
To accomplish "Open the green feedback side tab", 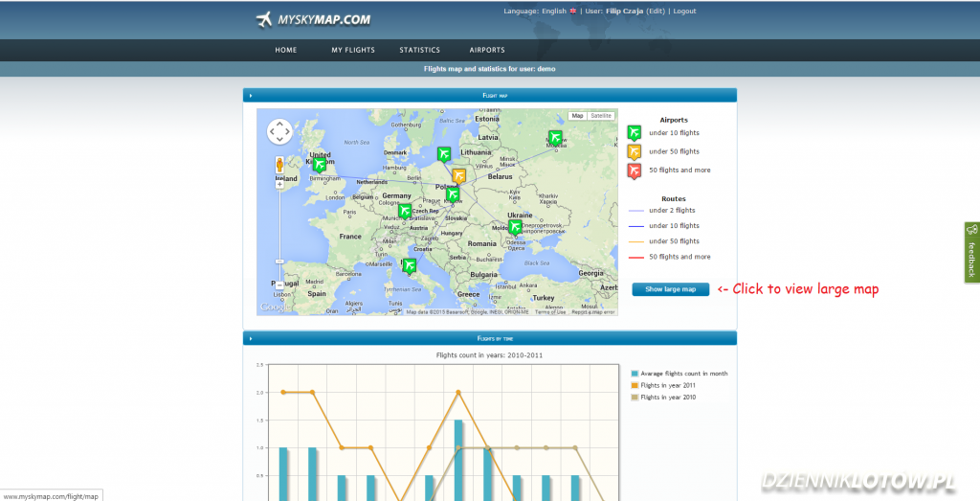I will pos(971,252).
